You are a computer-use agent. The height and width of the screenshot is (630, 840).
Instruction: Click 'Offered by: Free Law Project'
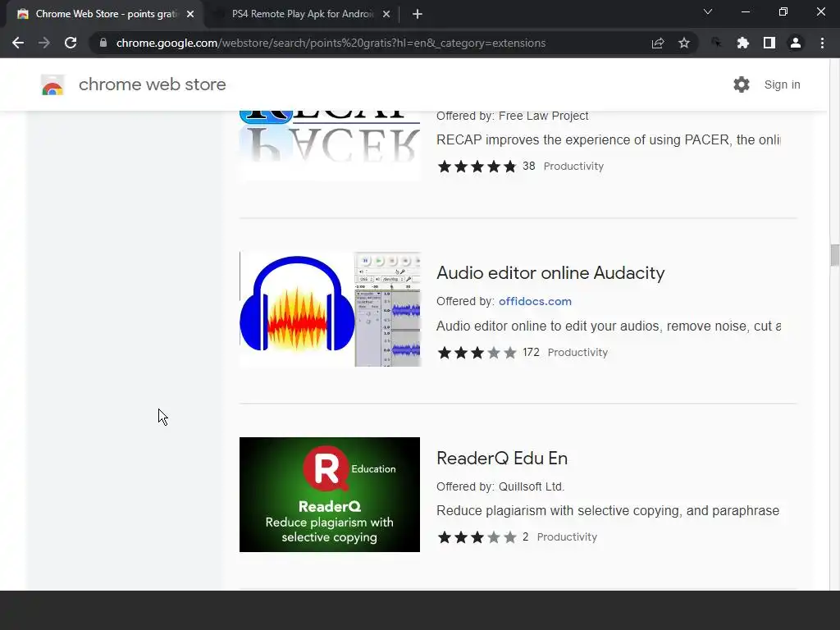tap(512, 116)
